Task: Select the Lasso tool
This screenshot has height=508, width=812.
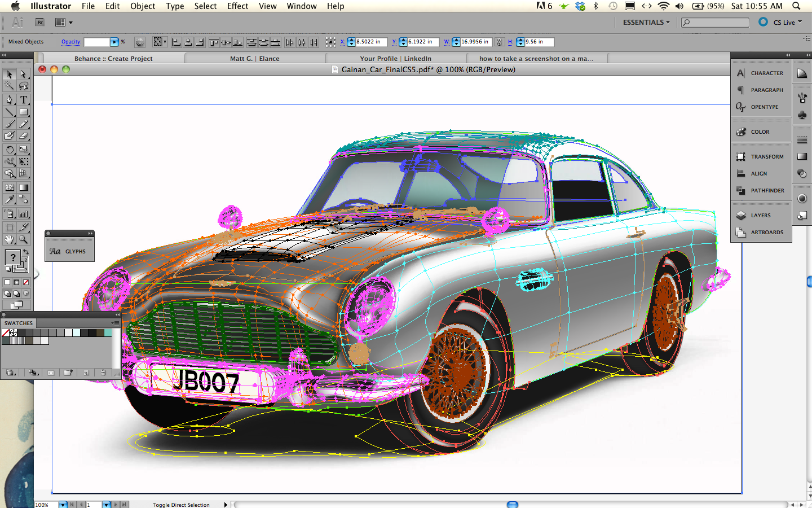Action: pos(24,86)
